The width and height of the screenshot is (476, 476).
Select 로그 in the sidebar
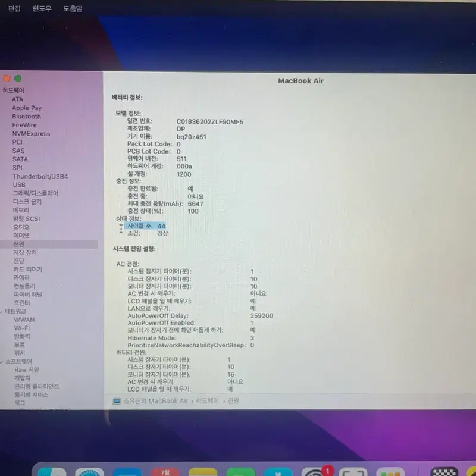[x=20, y=403]
